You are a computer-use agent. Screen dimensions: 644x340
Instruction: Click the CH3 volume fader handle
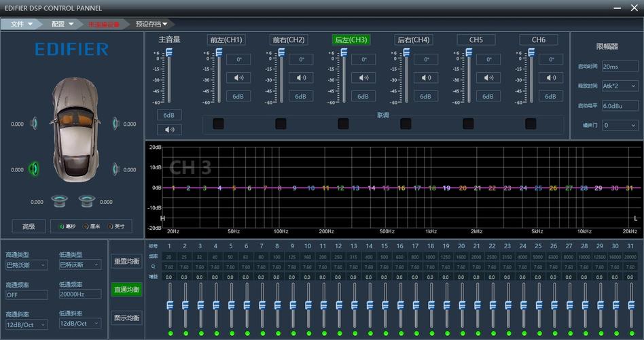click(344, 52)
